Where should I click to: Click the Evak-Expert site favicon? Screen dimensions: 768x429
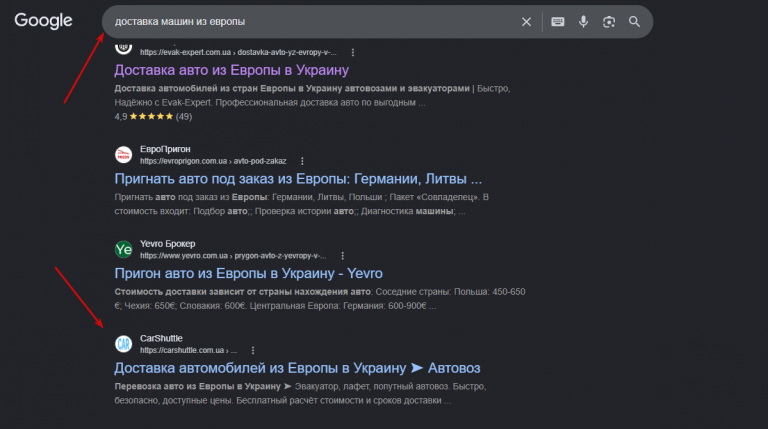pos(123,48)
